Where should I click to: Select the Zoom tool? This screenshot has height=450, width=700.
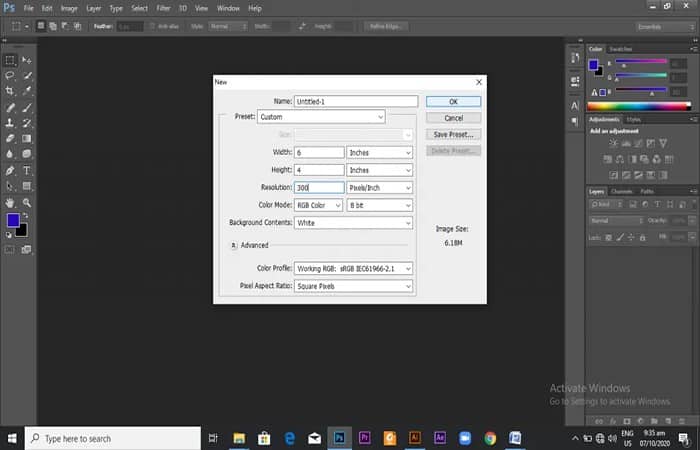point(27,203)
